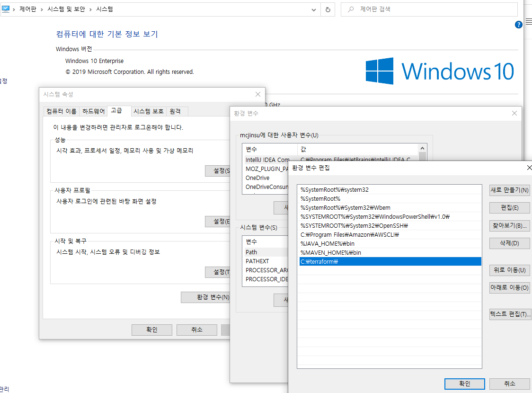Select the %MAVEN_HOME%\bin path entry
The width and height of the screenshot is (532, 393).
click(x=390, y=252)
